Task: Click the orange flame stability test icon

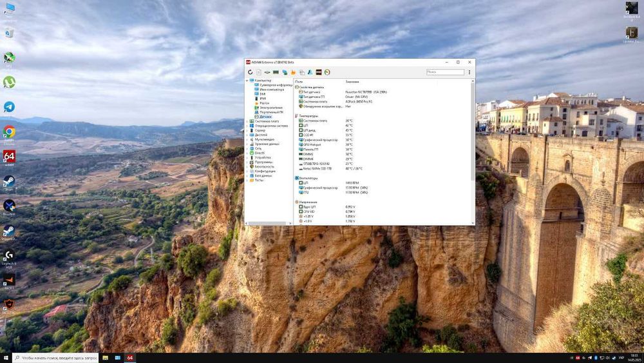Action: 293,72
